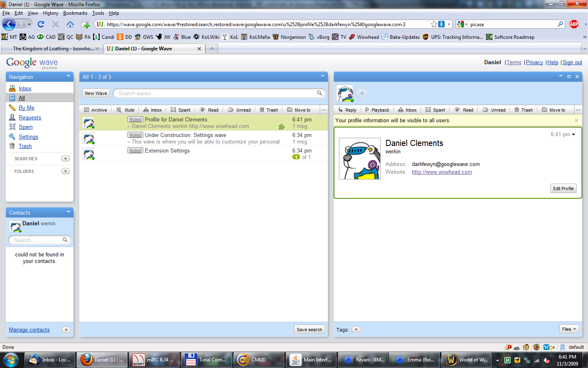Open the History menu
588x368 pixels.
51,13
